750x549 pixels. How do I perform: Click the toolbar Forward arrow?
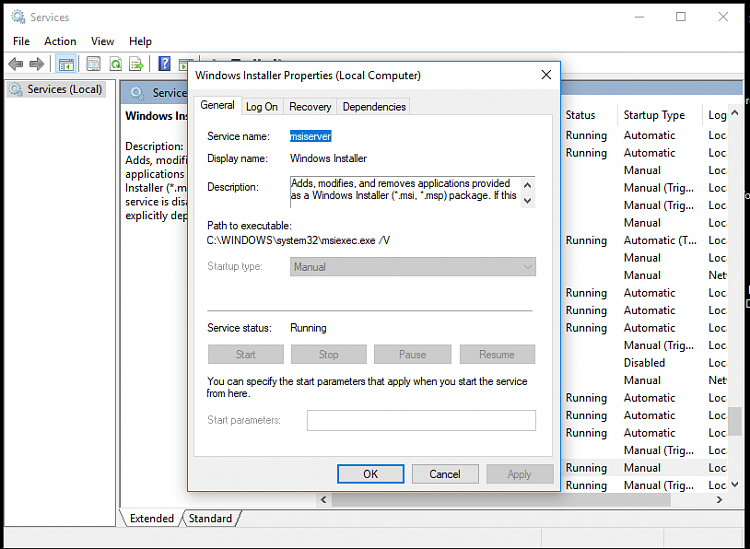(36, 64)
